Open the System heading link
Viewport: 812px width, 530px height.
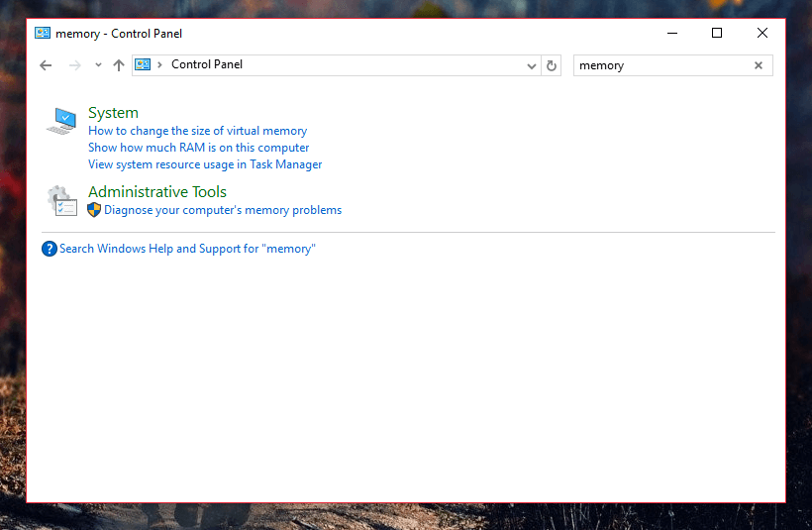pos(113,112)
